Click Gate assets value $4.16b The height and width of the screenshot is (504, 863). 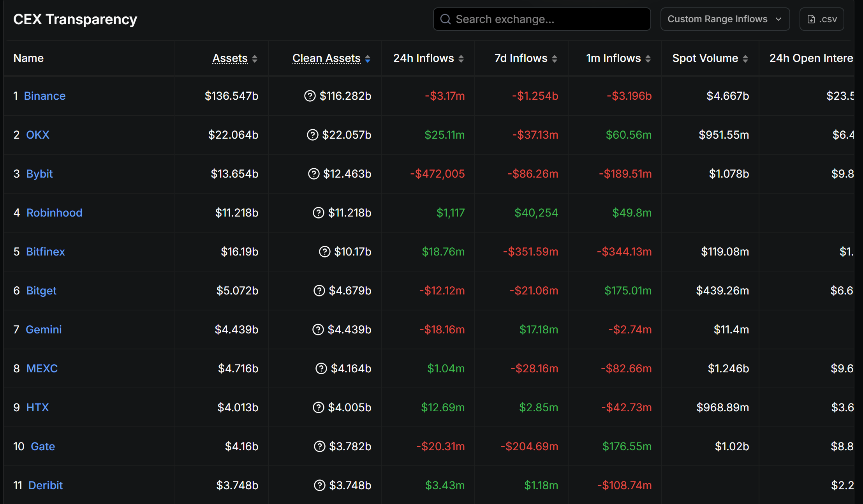click(241, 446)
